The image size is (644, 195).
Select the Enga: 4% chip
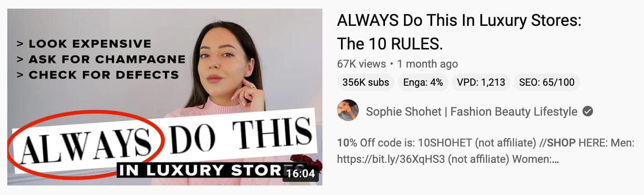[423, 82]
